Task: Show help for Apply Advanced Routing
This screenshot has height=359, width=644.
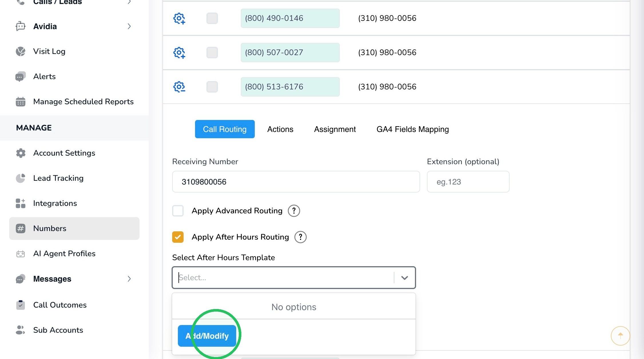Action: [x=294, y=211]
